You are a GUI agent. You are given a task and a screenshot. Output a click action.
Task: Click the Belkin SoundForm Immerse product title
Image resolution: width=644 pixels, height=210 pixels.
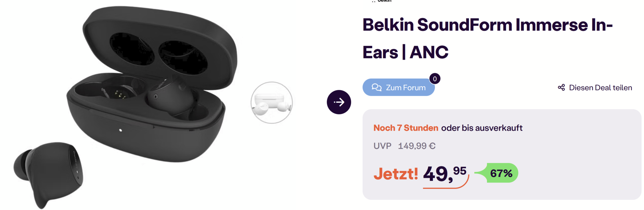(x=488, y=38)
